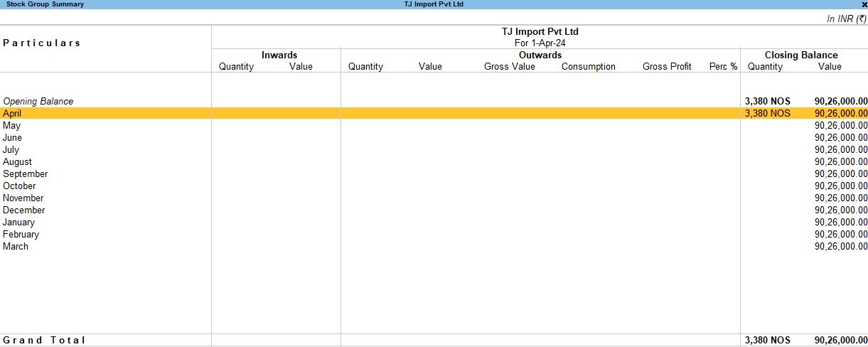Click Opening Balance value 90,26,000.00
Screen dimensions: 868x347
point(841,101)
